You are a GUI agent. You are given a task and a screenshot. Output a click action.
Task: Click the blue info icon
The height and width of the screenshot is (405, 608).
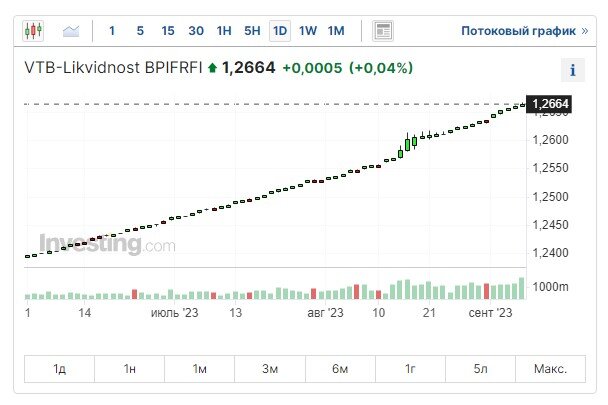point(573,70)
